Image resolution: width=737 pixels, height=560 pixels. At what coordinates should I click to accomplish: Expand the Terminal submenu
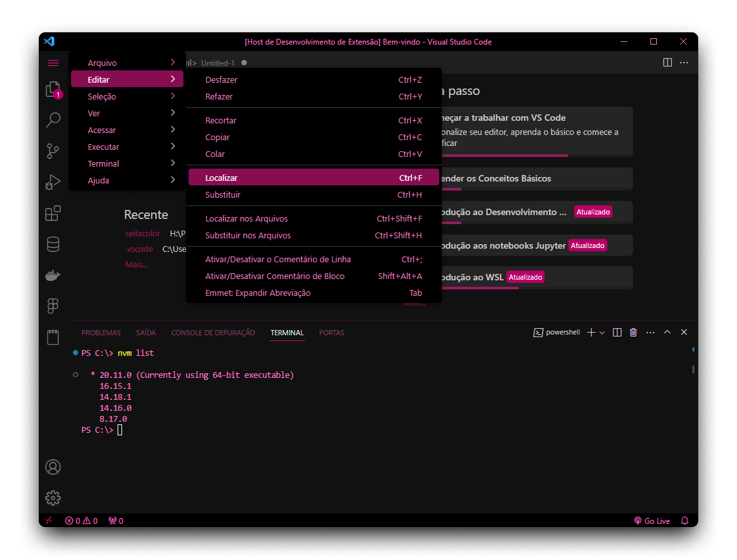[127, 163]
